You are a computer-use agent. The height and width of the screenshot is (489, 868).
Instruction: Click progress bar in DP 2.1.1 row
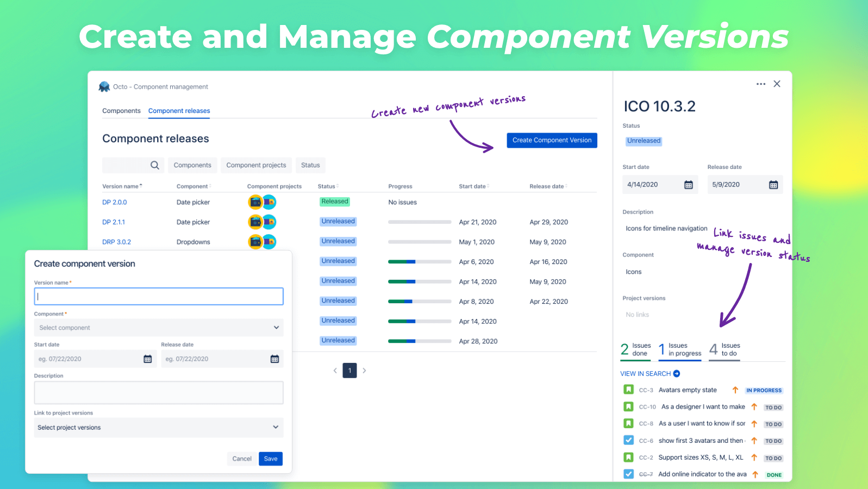coord(420,222)
